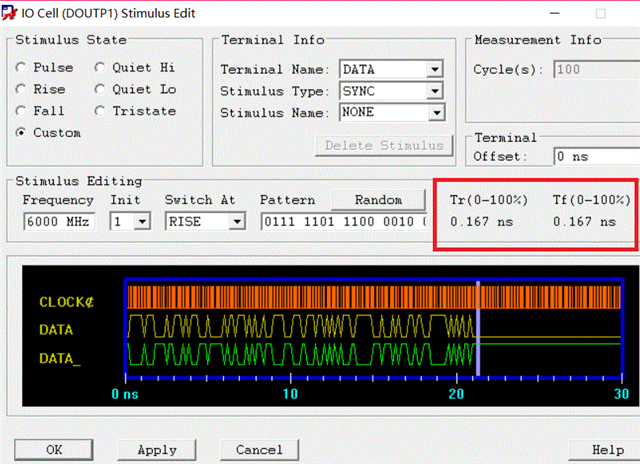
Task: Choose Quiet Hi stimulus state
Action: (101, 68)
